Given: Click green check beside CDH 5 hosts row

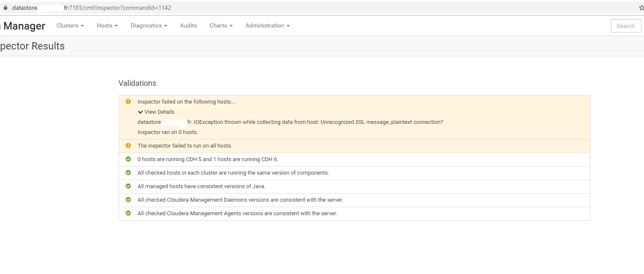Looking at the screenshot, I should click(128, 159).
